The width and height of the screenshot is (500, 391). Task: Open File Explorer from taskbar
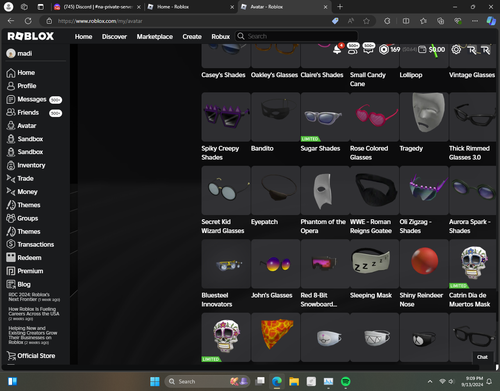tap(294, 381)
